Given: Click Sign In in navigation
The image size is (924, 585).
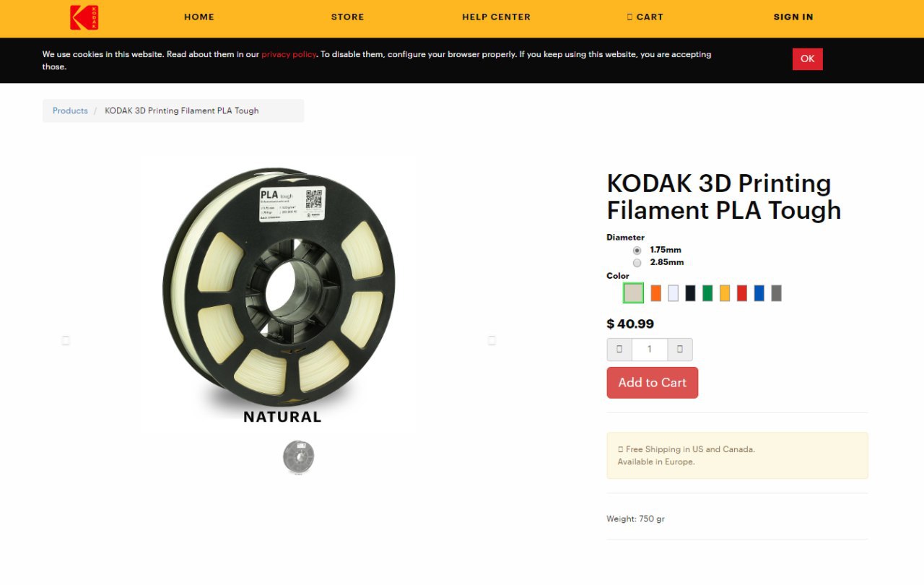Looking at the screenshot, I should pos(793,17).
